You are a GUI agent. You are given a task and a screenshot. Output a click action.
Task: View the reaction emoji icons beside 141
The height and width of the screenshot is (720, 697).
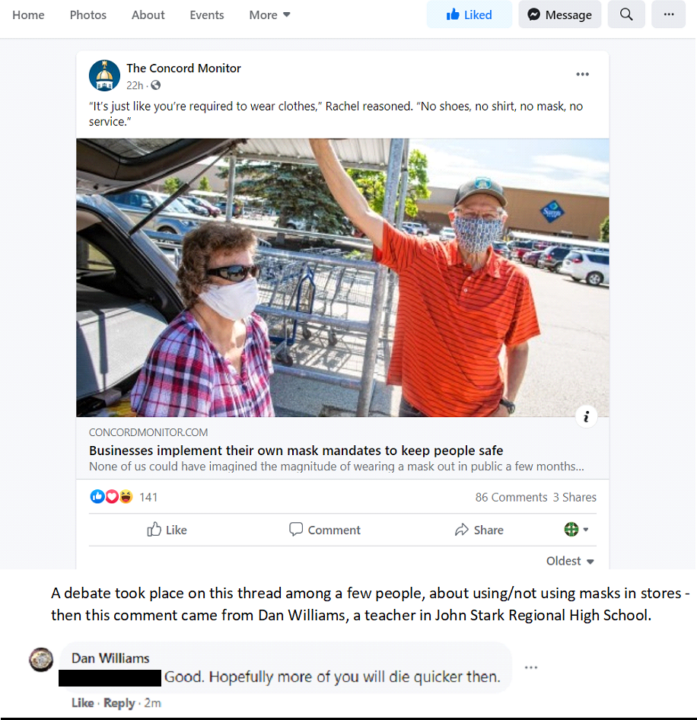point(112,496)
